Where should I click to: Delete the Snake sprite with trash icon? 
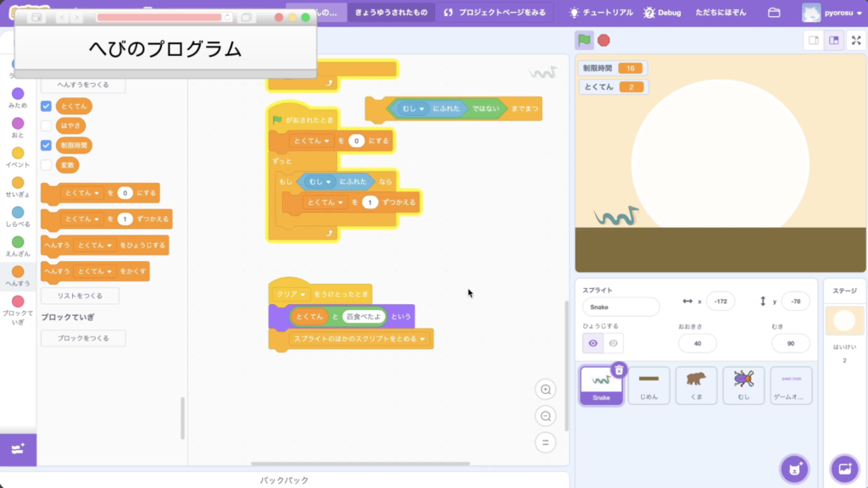click(x=619, y=370)
